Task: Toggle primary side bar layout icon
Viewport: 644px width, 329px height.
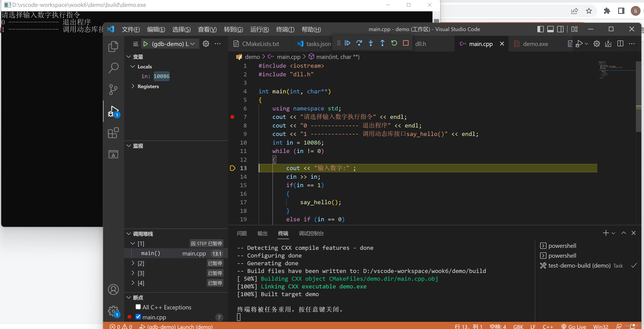Action: 540,29
